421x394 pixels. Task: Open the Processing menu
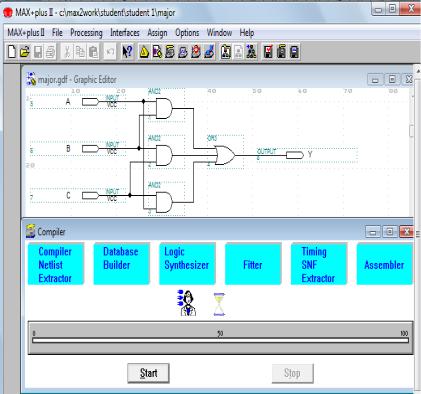click(86, 33)
